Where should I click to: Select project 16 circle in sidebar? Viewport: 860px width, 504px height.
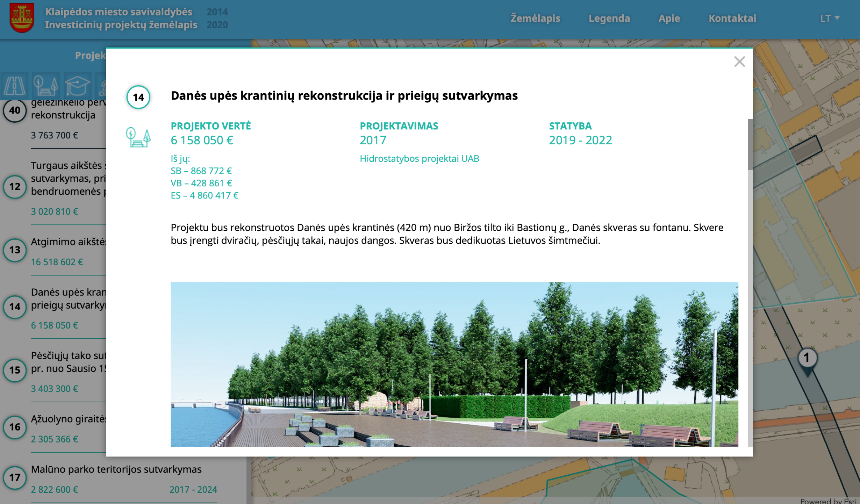click(15, 427)
